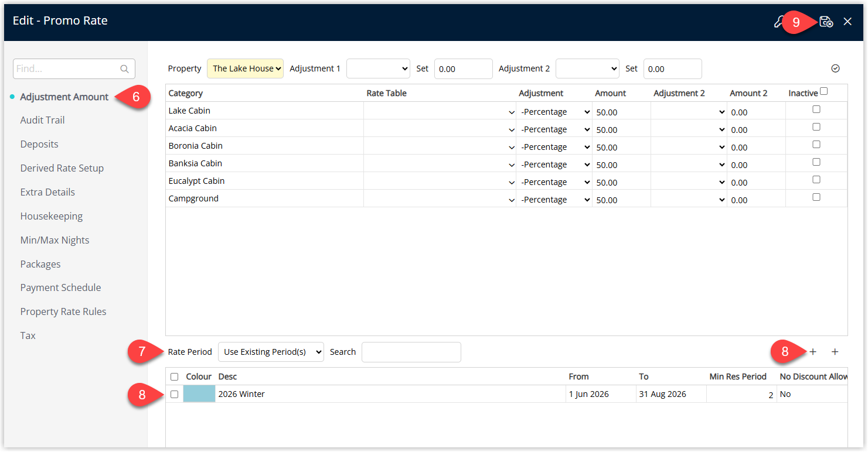The height and width of the screenshot is (452, 868).
Task: Click the From column header
Action: point(578,376)
